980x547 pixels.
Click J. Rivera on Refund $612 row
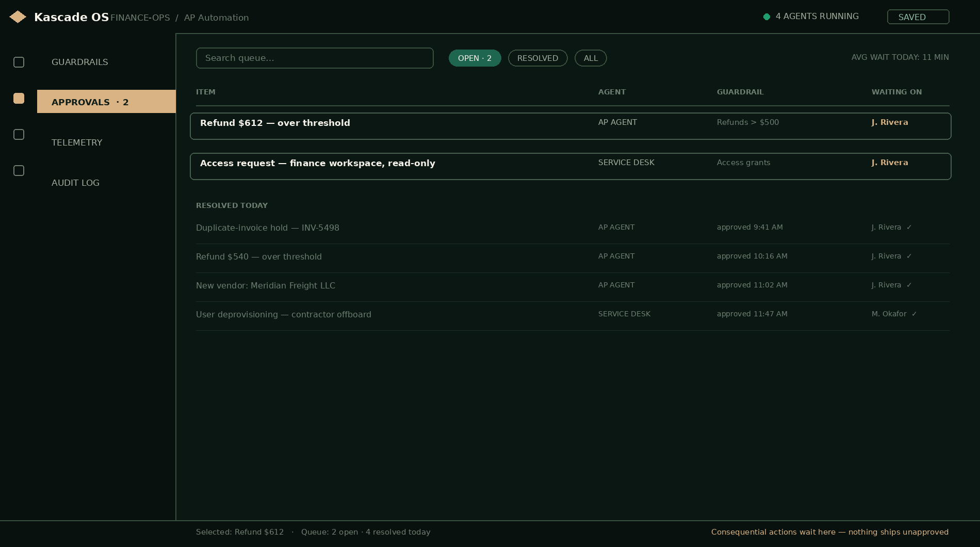coord(890,122)
